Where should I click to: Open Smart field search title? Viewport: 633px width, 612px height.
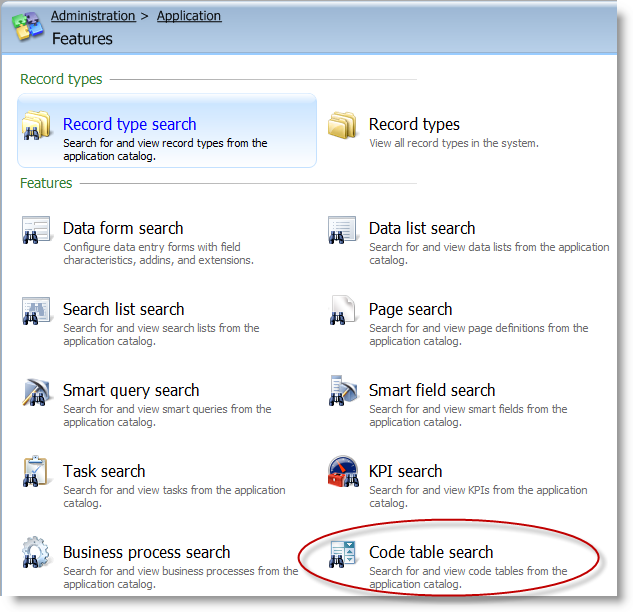[x=432, y=390]
